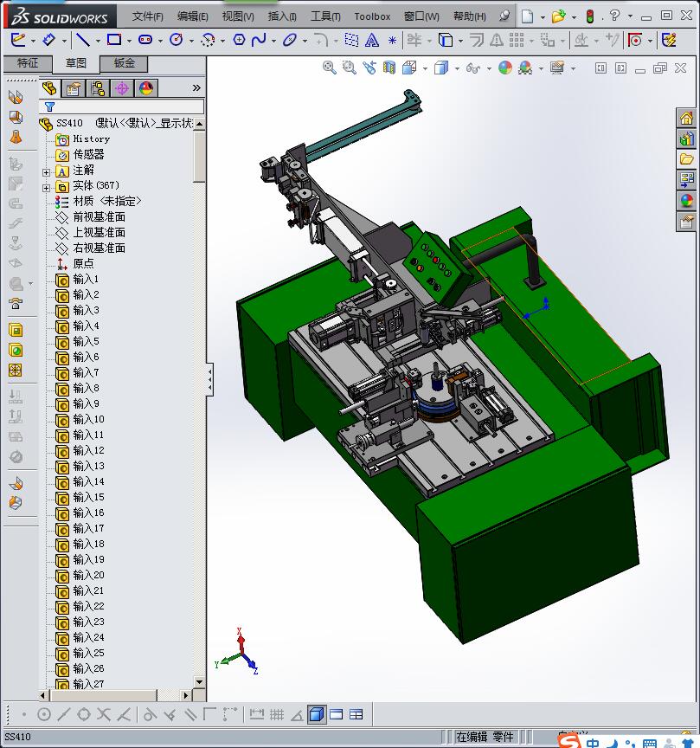The height and width of the screenshot is (748, 700).
Task: Click the tree horizontal scrollbar right arrow
Action: point(186,695)
